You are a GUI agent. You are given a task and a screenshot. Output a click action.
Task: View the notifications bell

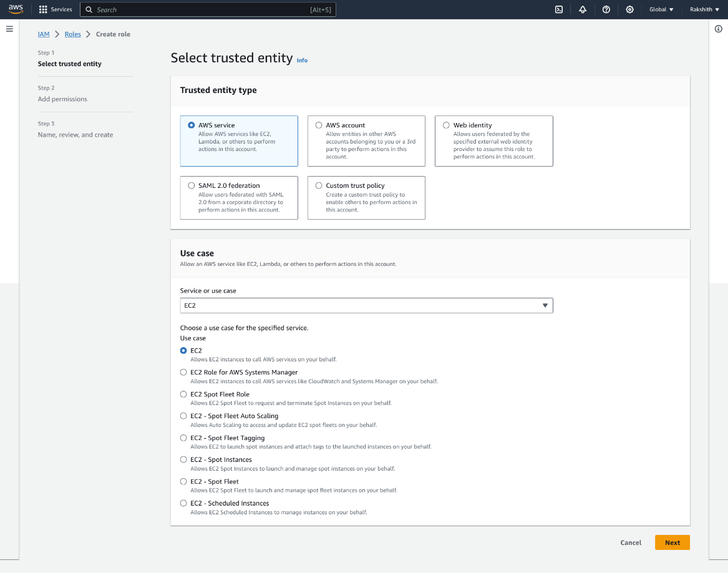coord(583,9)
